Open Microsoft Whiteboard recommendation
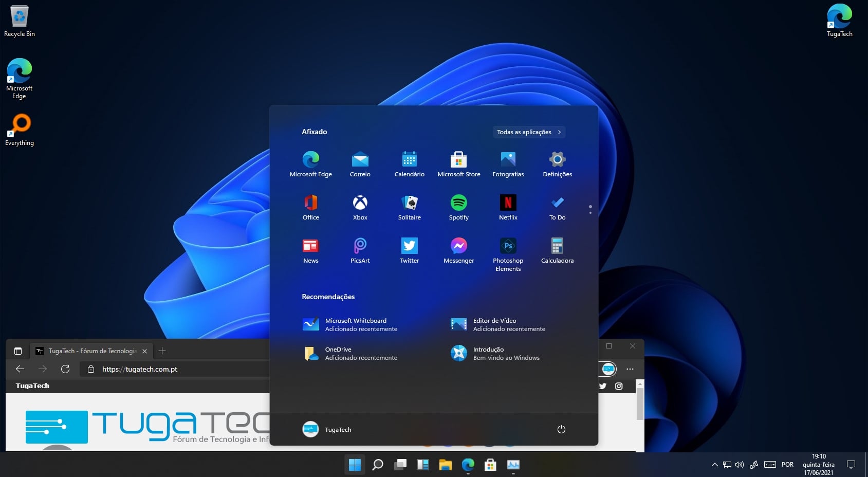This screenshot has width=868, height=477. click(x=350, y=324)
